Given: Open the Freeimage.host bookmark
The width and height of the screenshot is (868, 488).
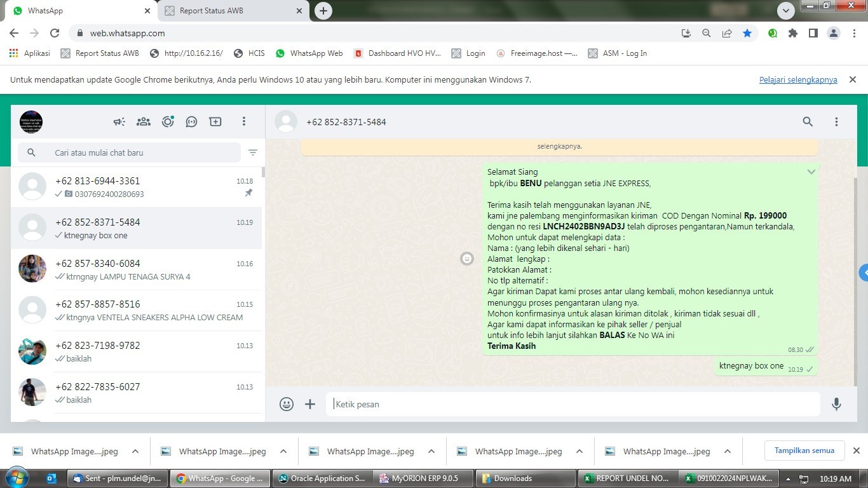Looking at the screenshot, I should [537, 53].
